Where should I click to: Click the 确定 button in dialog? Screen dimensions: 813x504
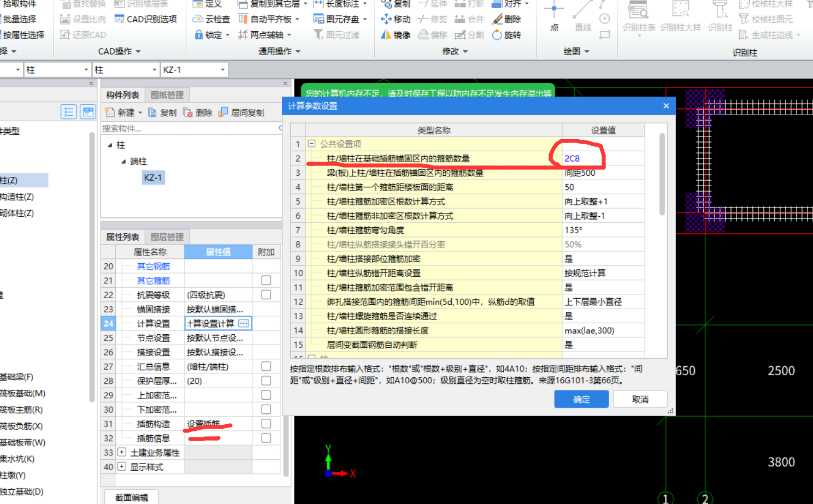point(581,399)
